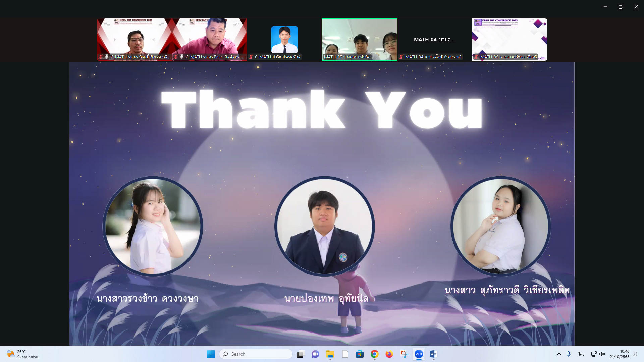Open the Snipping Tool icon
The width and height of the screenshot is (644, 362).
404,354
